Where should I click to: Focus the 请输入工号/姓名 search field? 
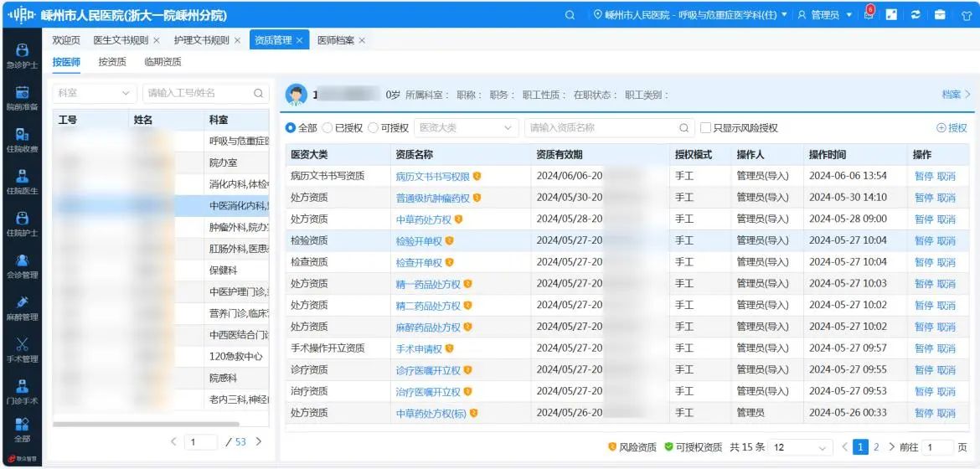[x=205, y=93]
